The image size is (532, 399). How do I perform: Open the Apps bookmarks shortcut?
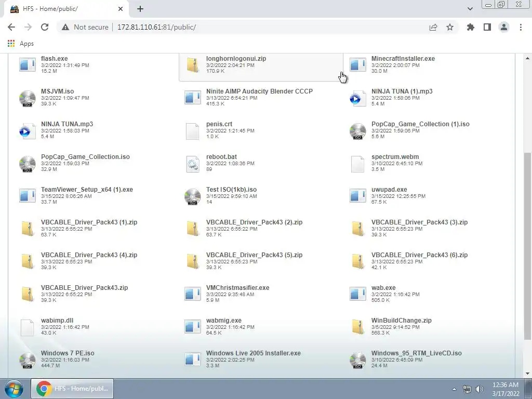21,44
